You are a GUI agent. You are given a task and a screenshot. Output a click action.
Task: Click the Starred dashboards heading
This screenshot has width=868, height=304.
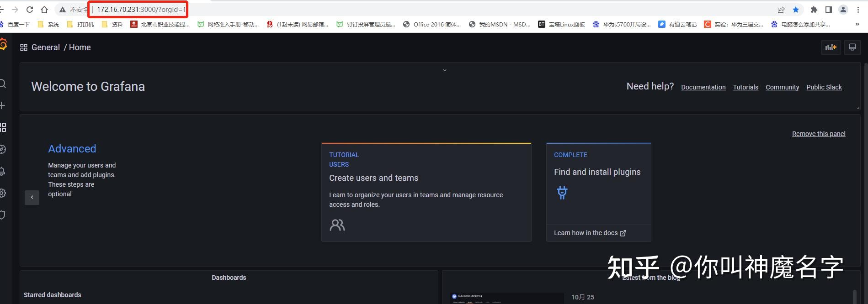tap(53, 295)
